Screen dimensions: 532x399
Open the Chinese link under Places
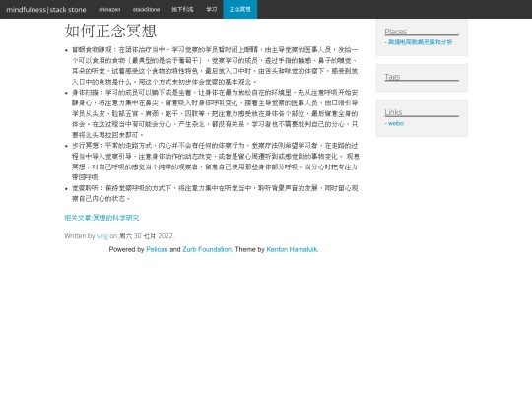419,42
